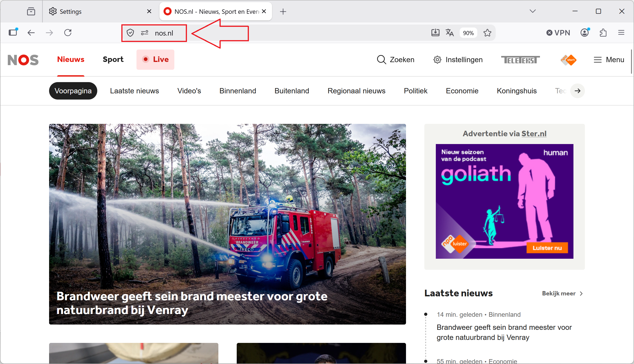Open the Firefox account menu

(x=585, y=33)
